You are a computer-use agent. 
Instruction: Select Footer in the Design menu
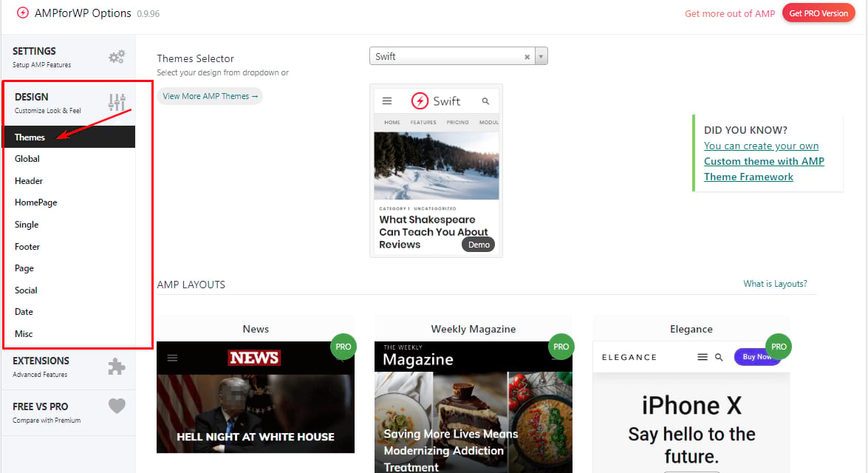click(69, 246)
